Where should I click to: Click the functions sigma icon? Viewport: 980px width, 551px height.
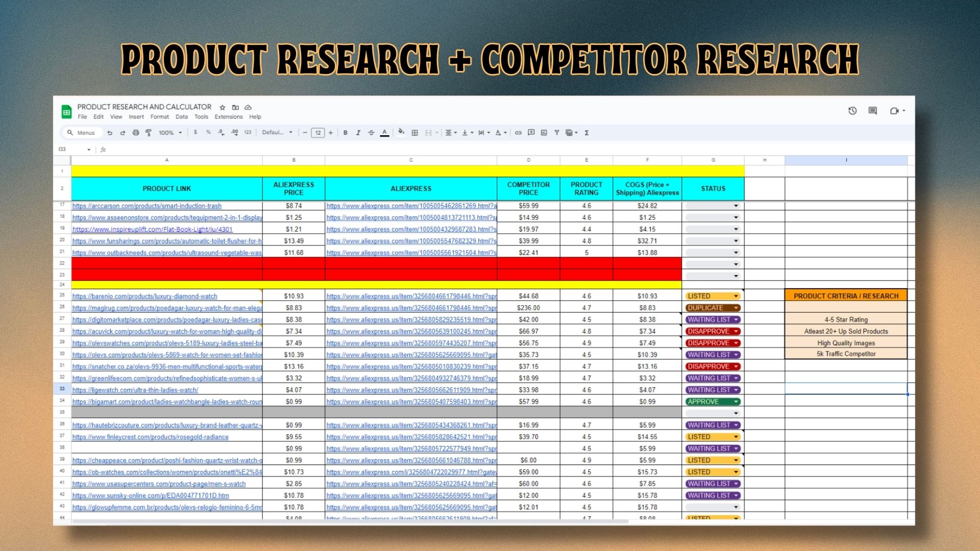587,133
